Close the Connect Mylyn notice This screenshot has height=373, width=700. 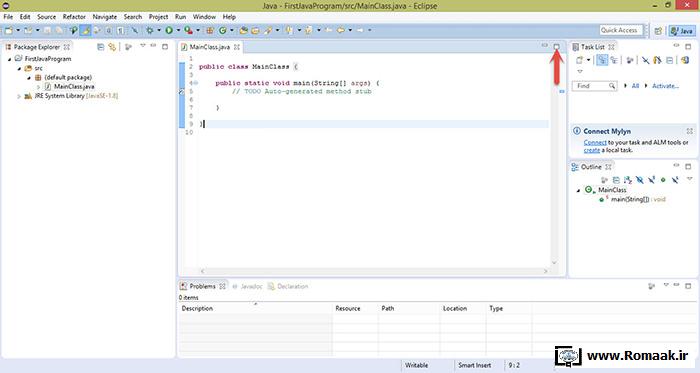click(690, 131)
